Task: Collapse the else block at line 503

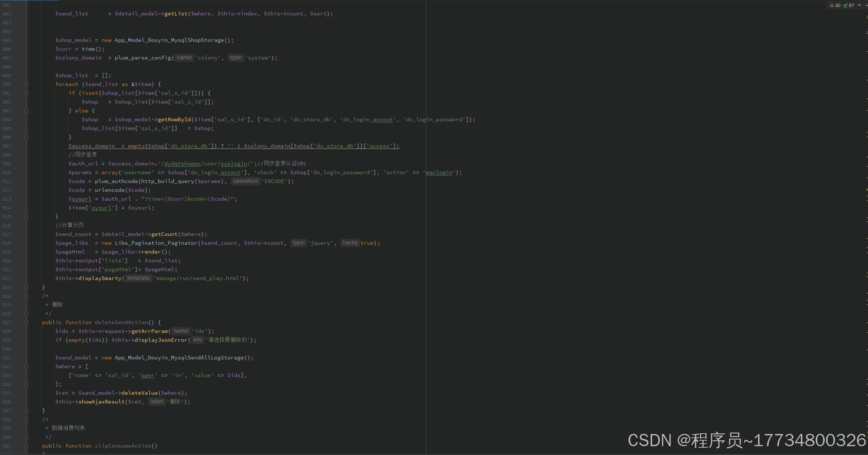Action: click(26, 111)
